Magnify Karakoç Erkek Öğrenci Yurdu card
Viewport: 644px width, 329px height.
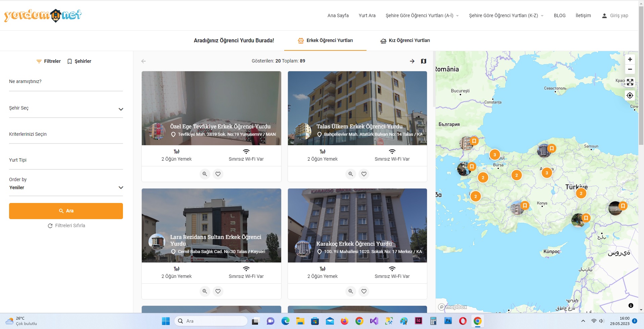pos(351,291)
